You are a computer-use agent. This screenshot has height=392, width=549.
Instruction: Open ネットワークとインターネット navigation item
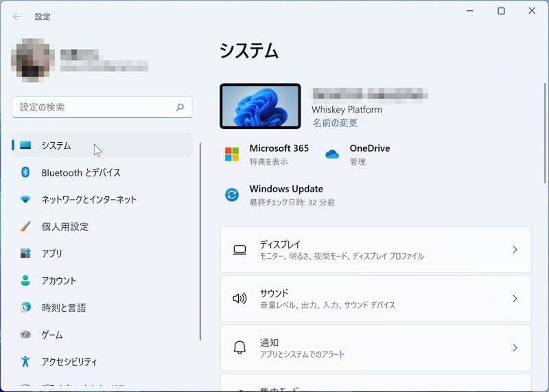click(89, 200)
